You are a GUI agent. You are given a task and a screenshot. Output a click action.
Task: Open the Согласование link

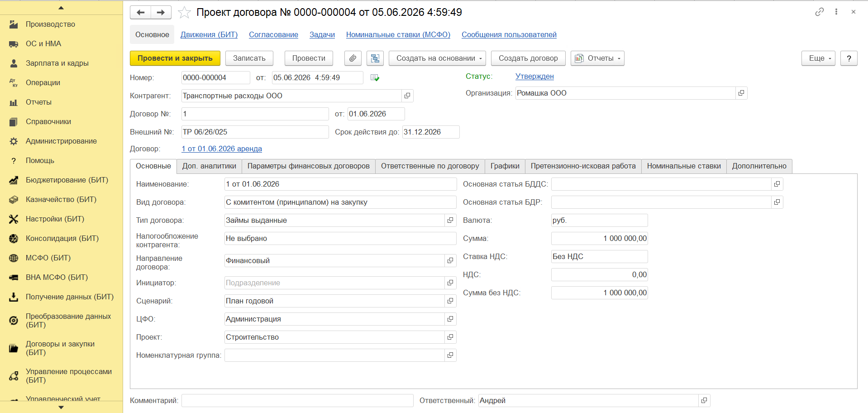tap(273, 35)
